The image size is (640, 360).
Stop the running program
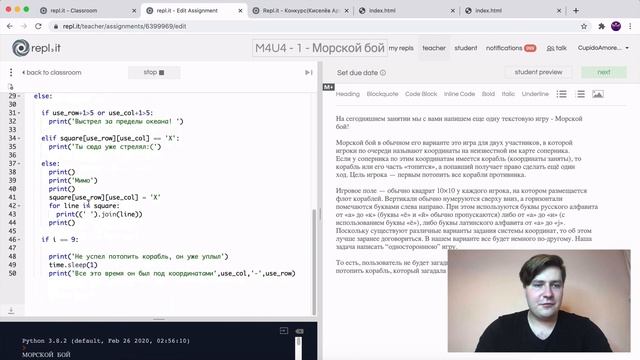click(x=154, y=72)
